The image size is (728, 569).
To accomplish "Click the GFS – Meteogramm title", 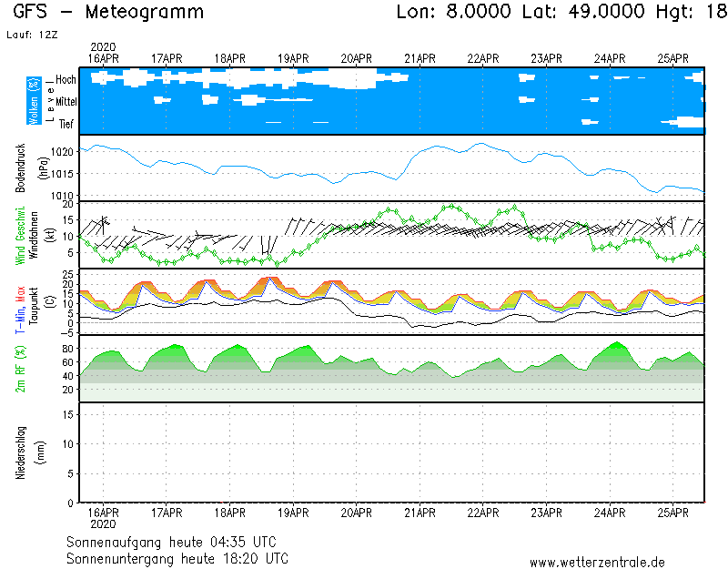I will click(x=109, y=13).
